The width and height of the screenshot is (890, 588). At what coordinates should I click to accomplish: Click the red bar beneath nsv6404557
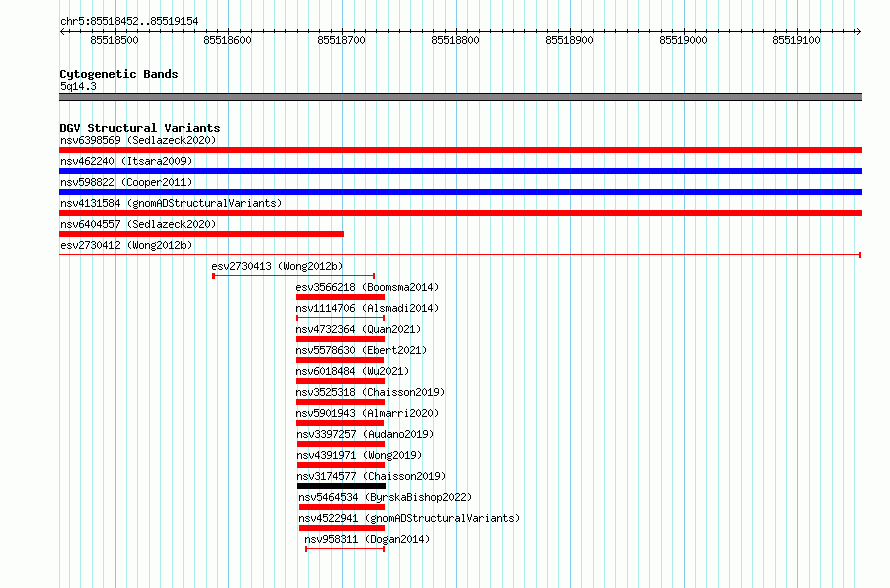click(x=201, y=234)
